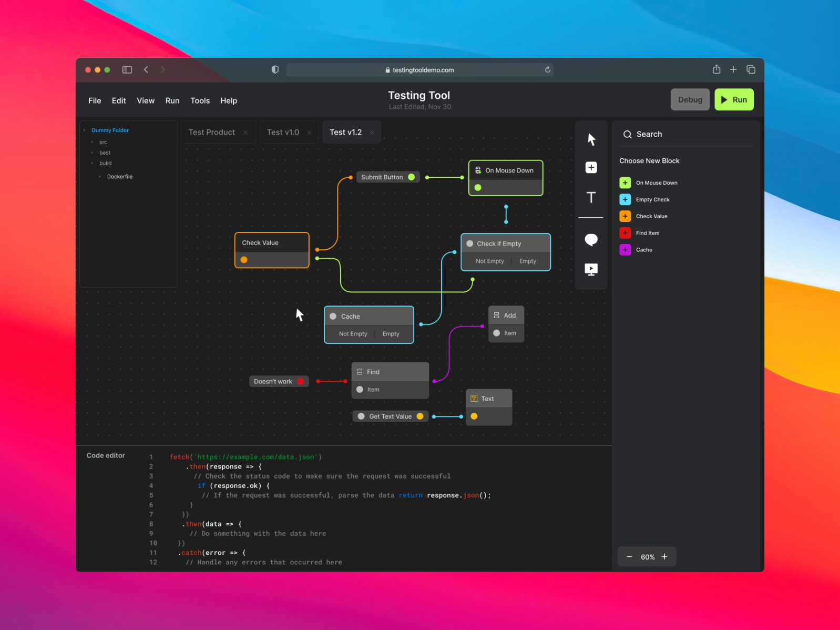Toggle green dot on Submit Button node
The image size is (840, 630).
412,177
